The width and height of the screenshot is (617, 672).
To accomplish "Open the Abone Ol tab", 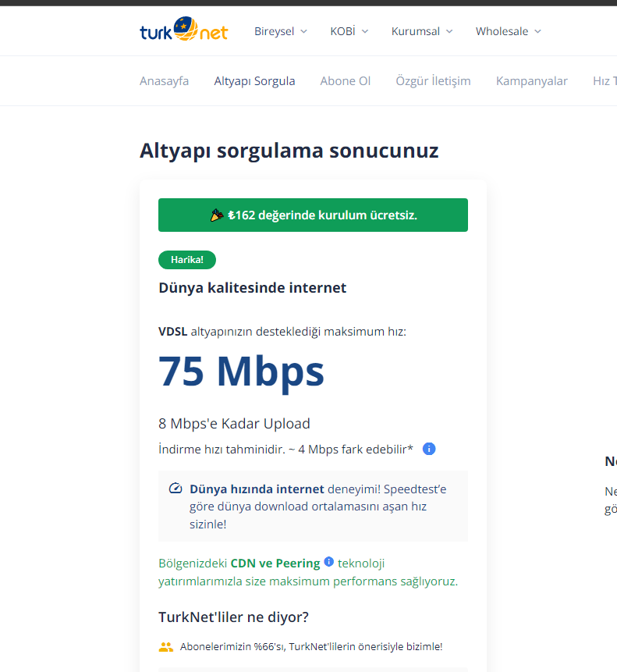I will click(345, 81).
